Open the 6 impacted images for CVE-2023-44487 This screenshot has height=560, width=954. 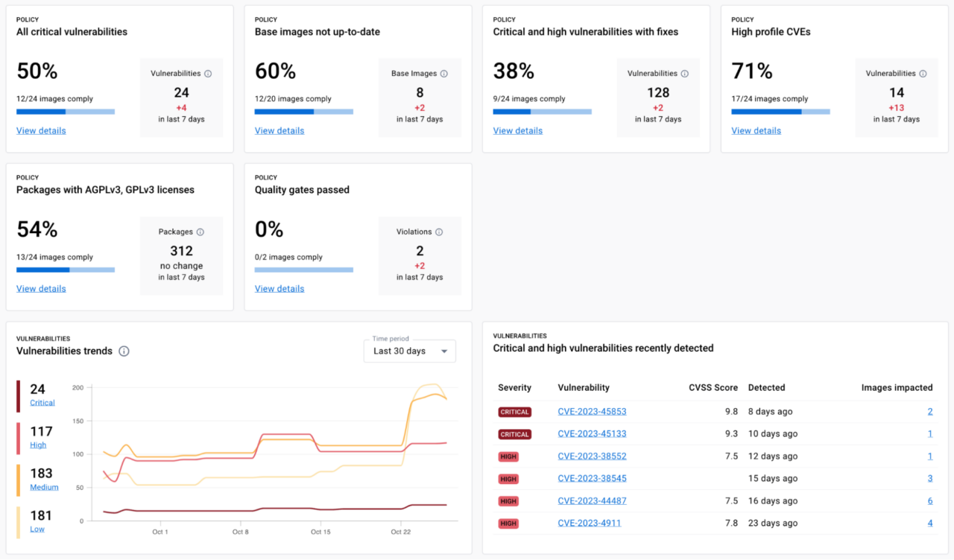929,500
